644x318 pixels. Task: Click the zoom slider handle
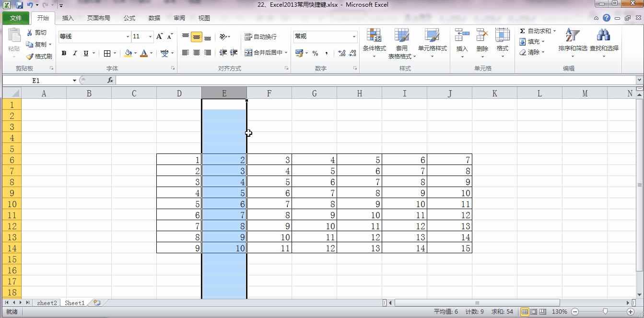click(x=606, y=312)
